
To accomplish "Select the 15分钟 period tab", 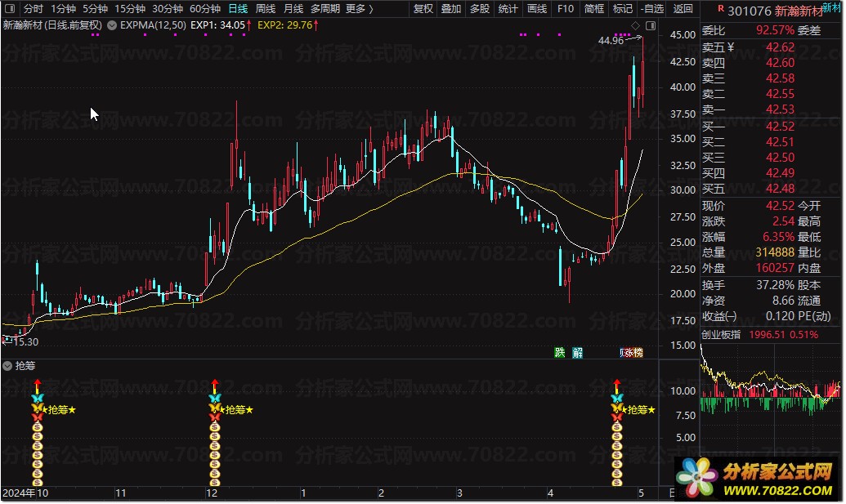I will point(130,9).
